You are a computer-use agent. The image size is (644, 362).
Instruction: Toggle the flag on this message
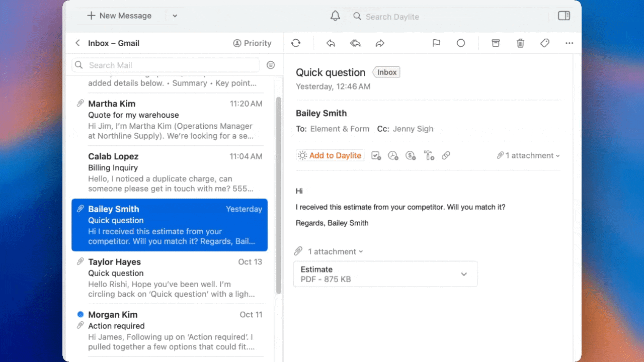(436, 43)
